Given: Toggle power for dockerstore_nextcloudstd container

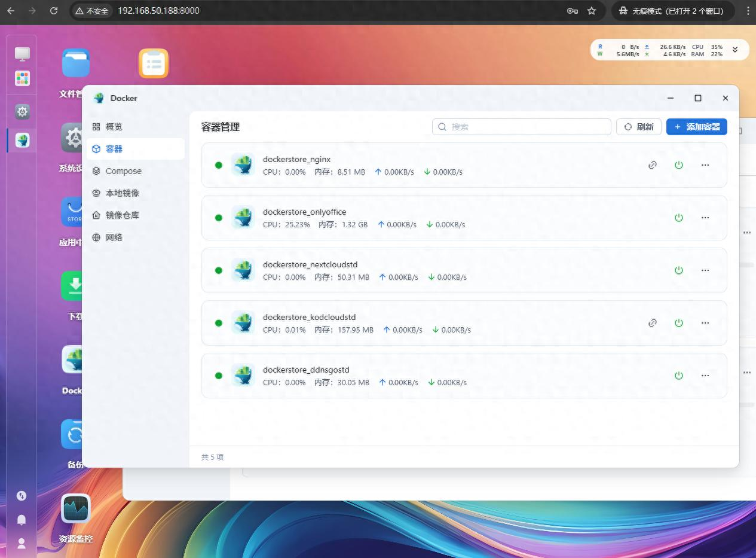Looking at the screenshot, I should click(x=679, y=270).
